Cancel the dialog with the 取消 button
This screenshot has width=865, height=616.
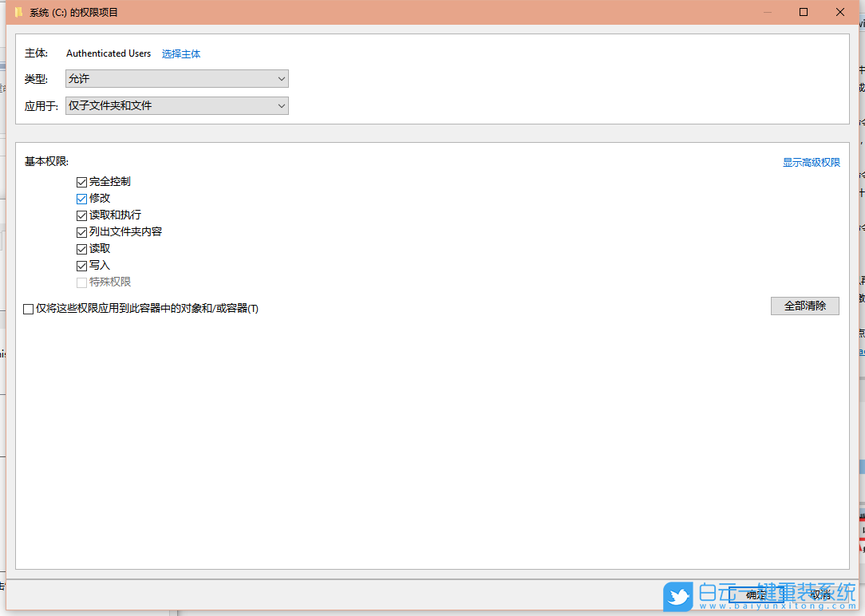pyautogui.click(x=820, y=595)
